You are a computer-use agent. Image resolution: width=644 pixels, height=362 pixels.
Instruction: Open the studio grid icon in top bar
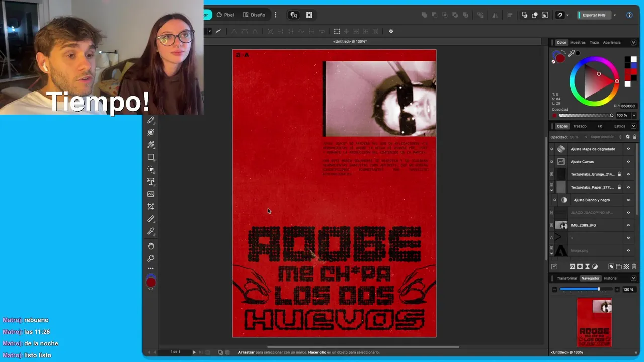coord(309,15)
